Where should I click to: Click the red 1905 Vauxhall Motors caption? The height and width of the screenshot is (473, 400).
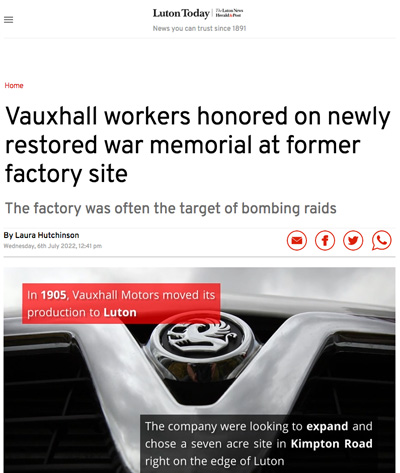tap(121, 304)
